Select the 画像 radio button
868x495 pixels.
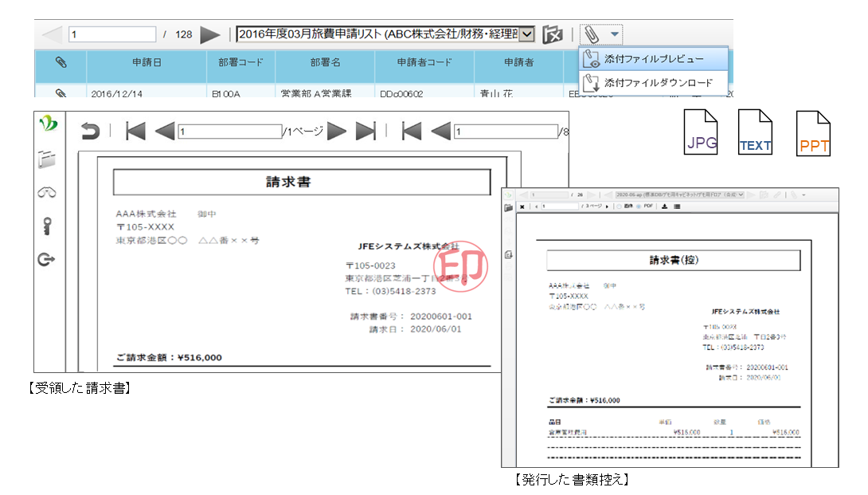click(x=620, y=206)
